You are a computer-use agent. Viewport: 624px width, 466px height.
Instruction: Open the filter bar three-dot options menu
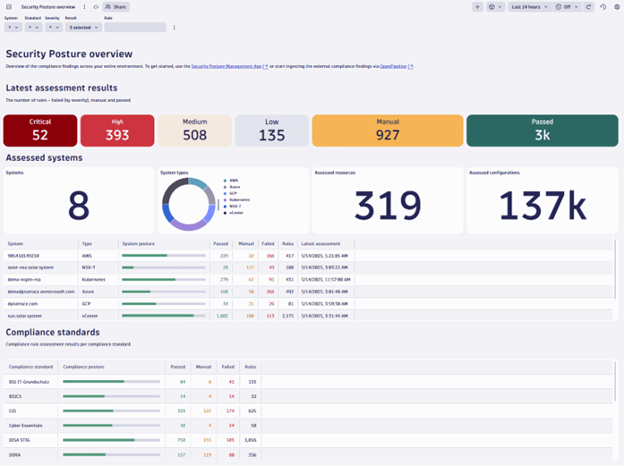point(174,27)
